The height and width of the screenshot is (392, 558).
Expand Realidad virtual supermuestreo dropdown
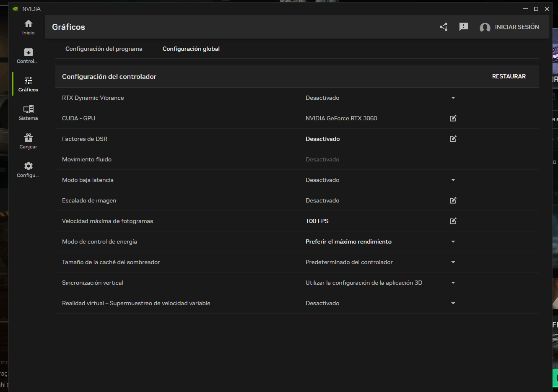(x=453, y=303)
